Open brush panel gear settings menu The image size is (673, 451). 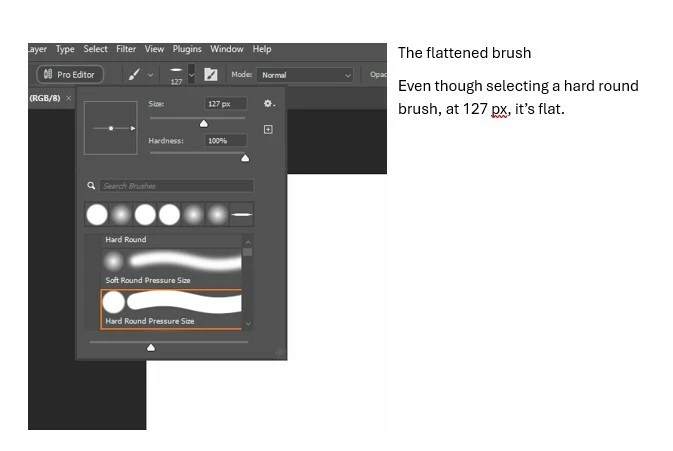pos(269,103)
